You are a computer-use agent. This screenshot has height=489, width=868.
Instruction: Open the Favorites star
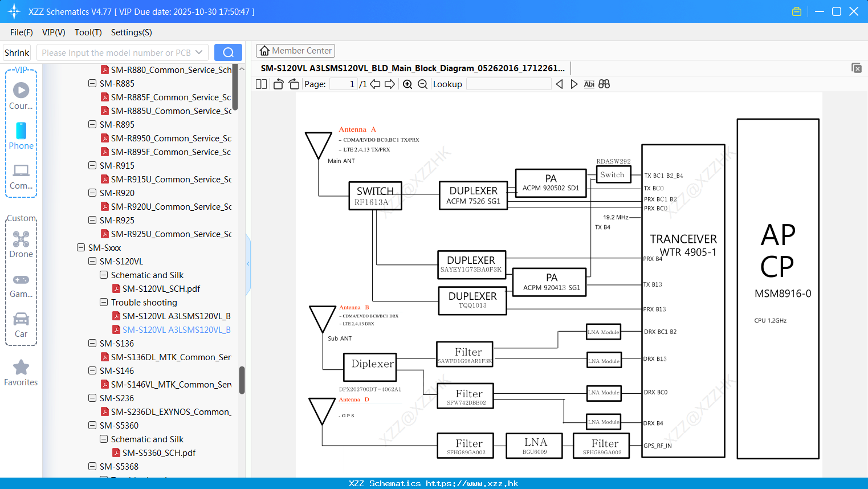21,373
